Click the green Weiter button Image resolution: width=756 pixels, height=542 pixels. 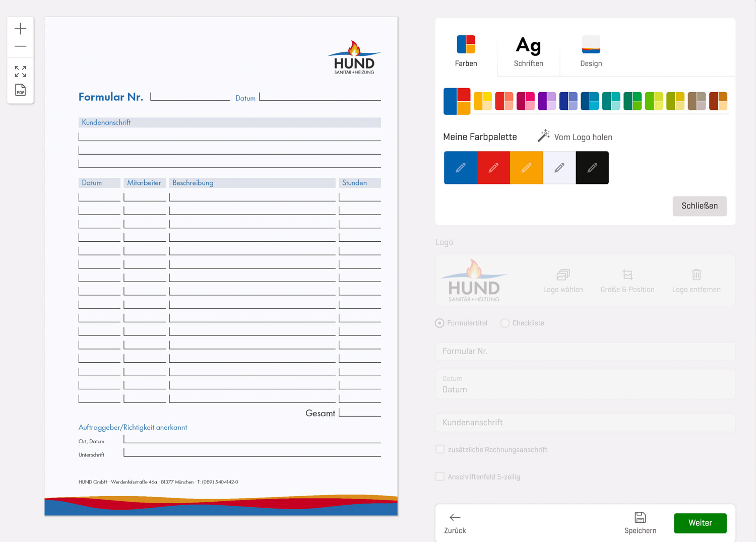(700, 523)
